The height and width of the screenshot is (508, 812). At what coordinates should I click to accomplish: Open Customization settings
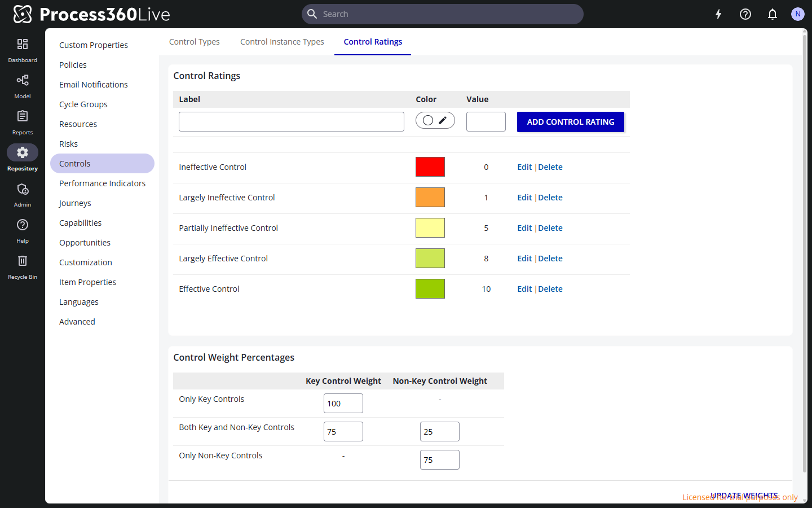coord(86,262)
